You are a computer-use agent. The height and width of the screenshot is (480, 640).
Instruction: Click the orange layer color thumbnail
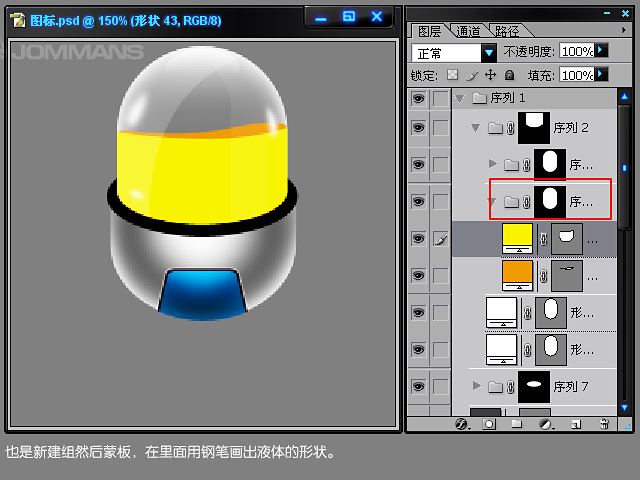[x=517, y=273]
